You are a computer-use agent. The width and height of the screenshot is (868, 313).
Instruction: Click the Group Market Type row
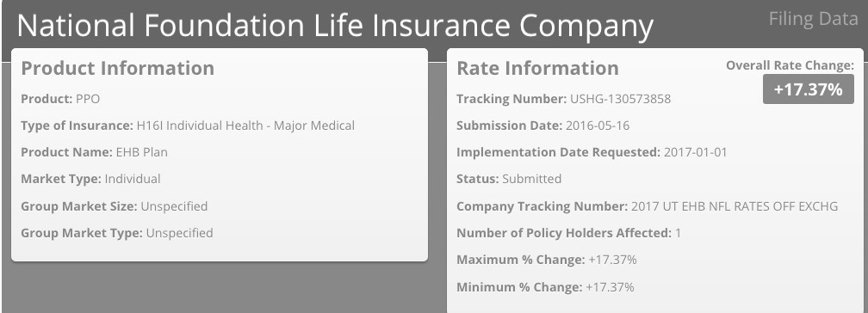click(x=117, y=233)
